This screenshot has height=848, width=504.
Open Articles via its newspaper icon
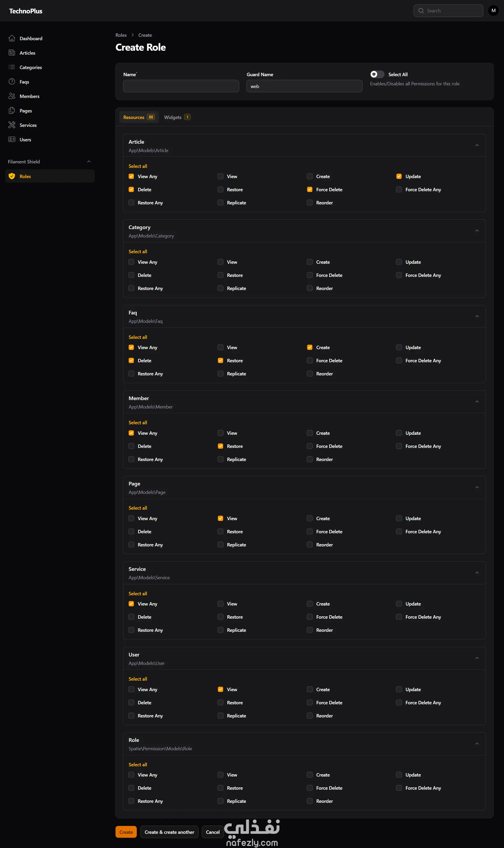pyautogui.click(x=12, y=53)
